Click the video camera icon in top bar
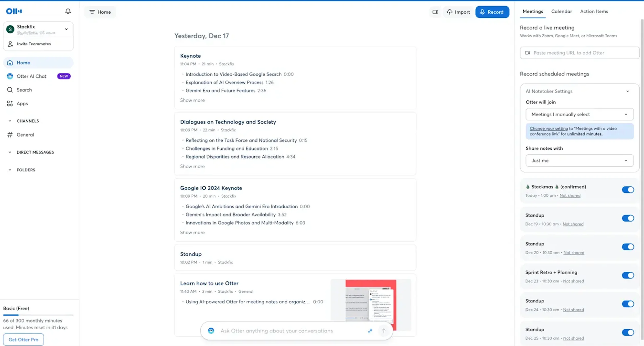644x346 pixels. [x=435, y=12]
